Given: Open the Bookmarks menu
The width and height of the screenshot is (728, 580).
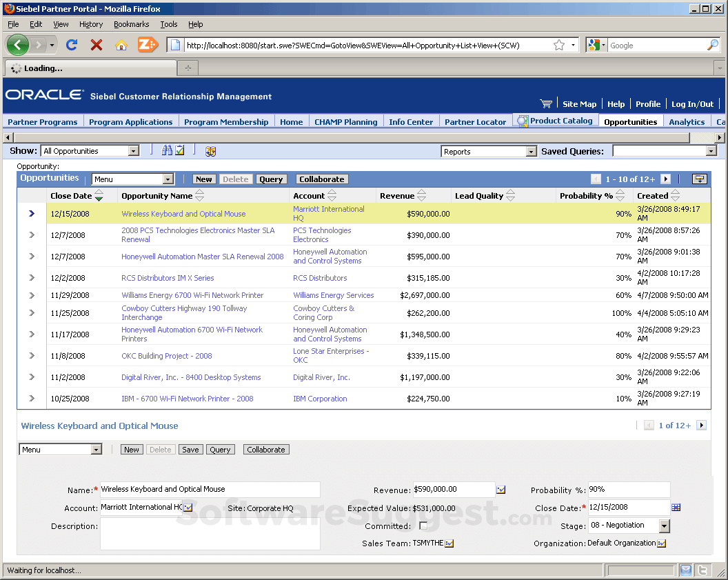Looking at the screenshot, I should [x=132, y=24].
